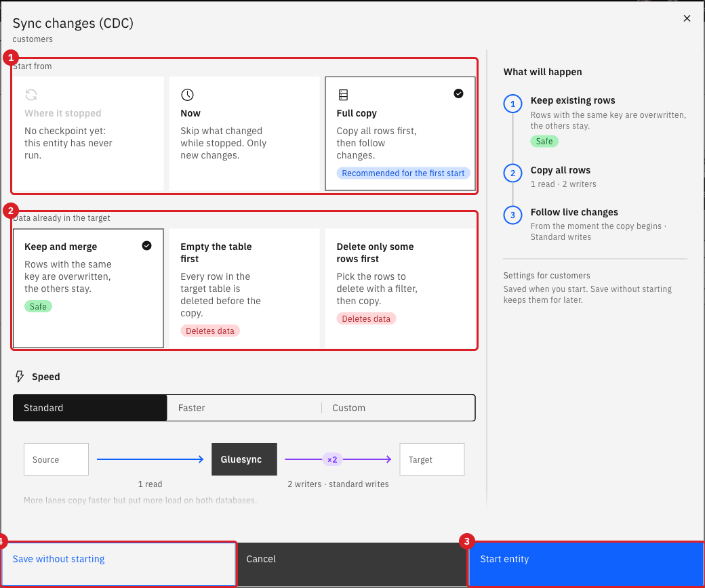
Task: Switch speed to Standard
Action: click(x=90, y=408)
